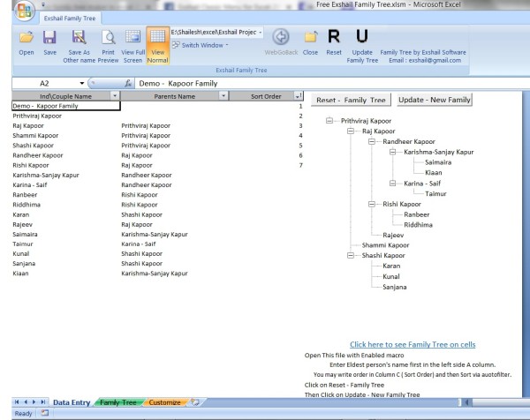530x420 pixels.
Task: Switch to the Customize sheet tab
Action: coord(163,402)
